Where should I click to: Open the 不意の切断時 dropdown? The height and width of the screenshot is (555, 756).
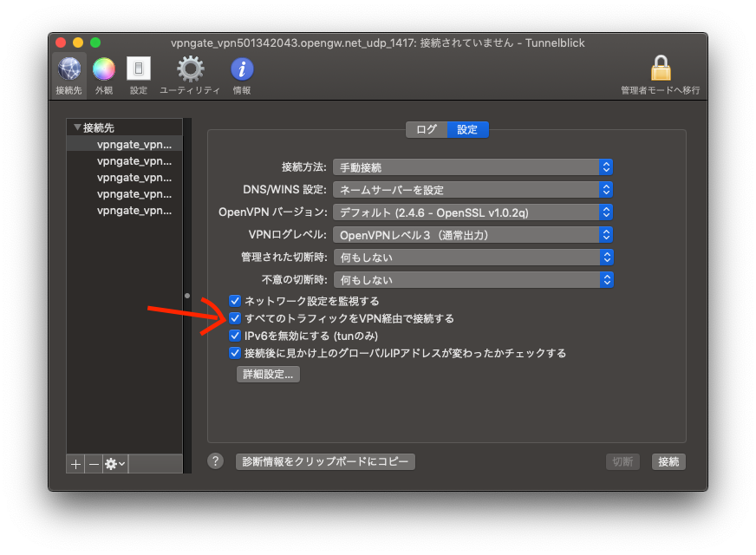tap(473, 280)
